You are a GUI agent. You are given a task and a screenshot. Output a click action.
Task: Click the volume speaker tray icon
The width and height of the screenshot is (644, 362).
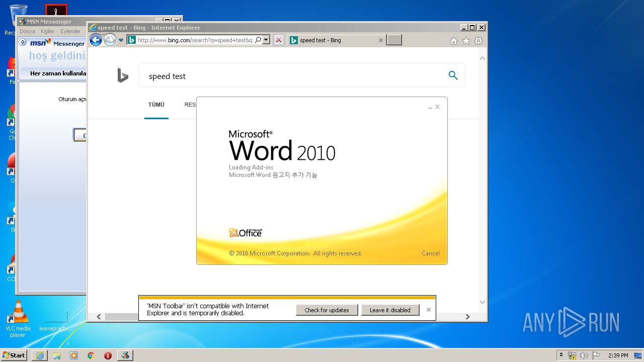[584, 355]
